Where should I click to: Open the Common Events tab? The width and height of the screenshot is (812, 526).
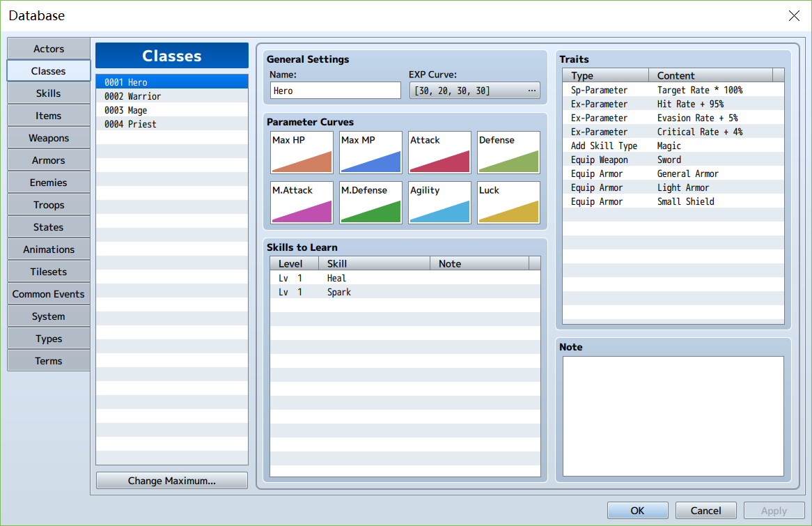point(49,294)
